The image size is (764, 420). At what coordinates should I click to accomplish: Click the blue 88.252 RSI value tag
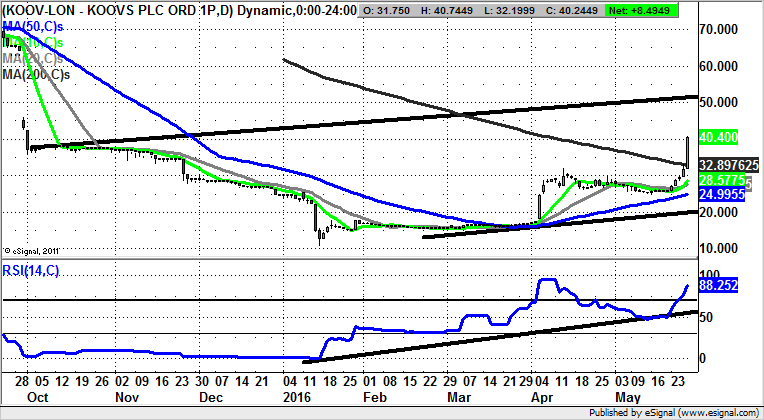pos(720,285)
